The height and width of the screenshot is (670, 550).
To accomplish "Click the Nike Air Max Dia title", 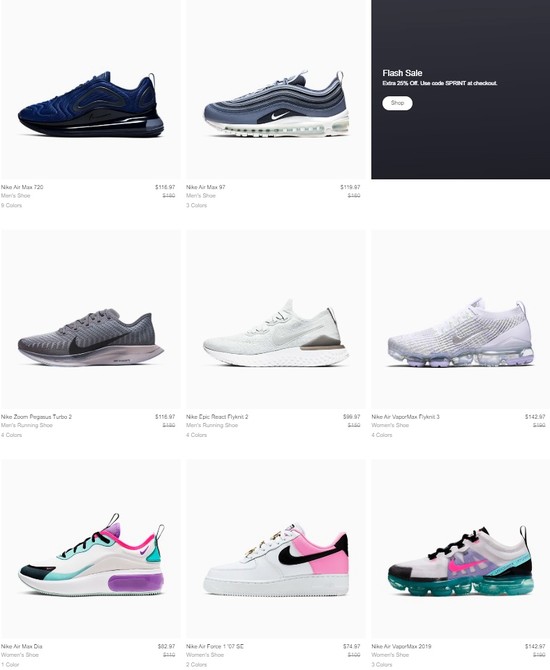I will [21, 646].
